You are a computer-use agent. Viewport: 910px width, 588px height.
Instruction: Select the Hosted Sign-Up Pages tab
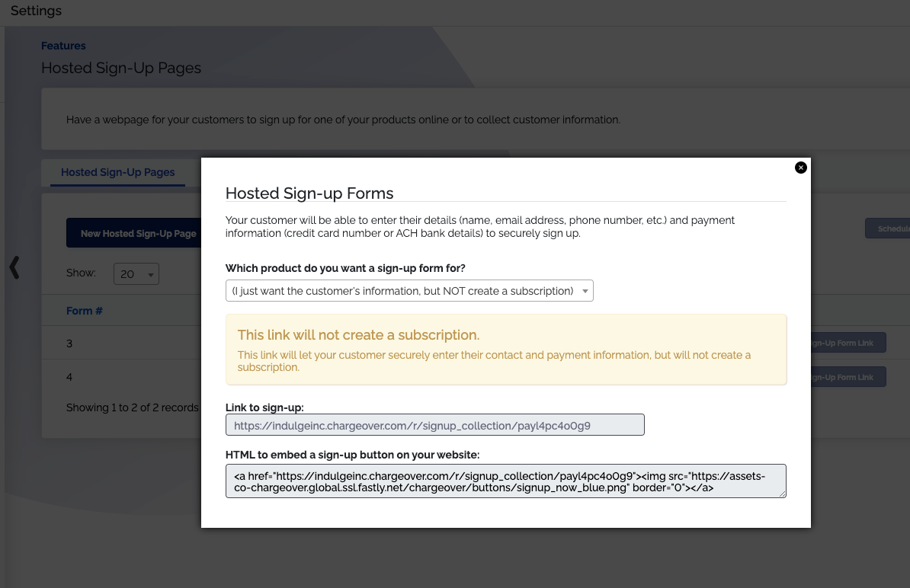click(118, 172)
